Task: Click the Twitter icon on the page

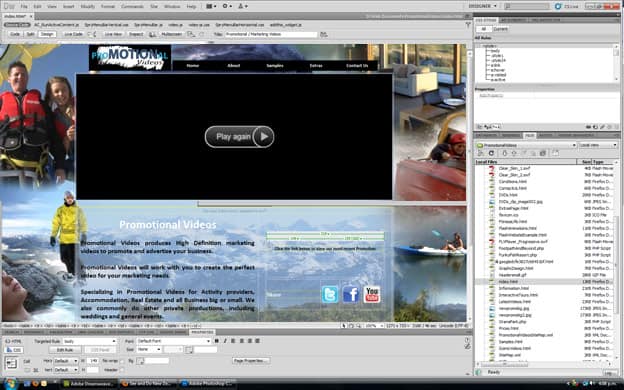Action: pyautogui.click(x=330, y=295)
